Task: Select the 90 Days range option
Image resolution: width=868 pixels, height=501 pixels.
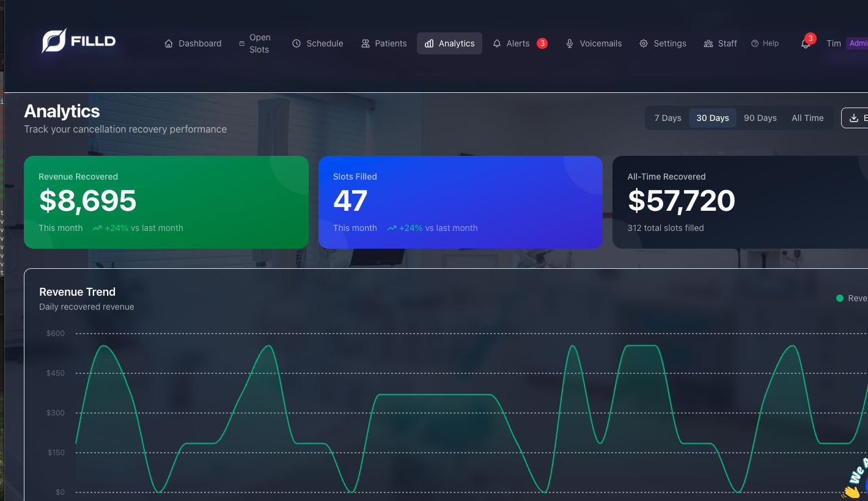Action: (760, 118)
